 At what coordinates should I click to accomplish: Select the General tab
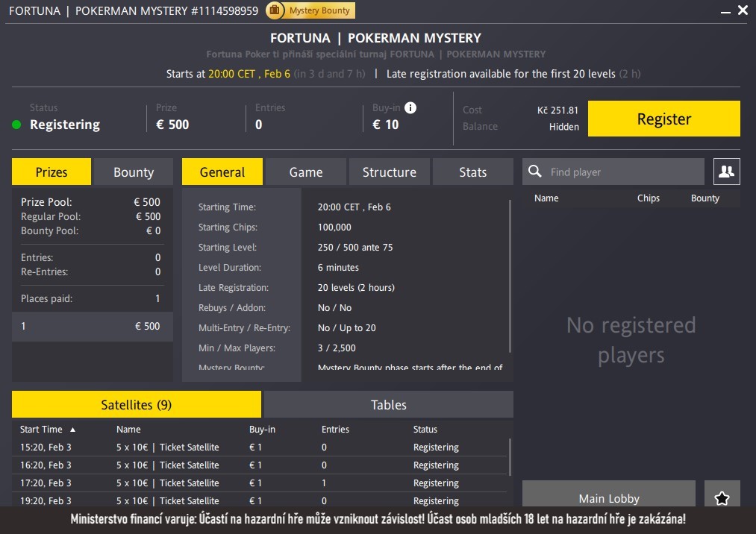click(222, 172)
